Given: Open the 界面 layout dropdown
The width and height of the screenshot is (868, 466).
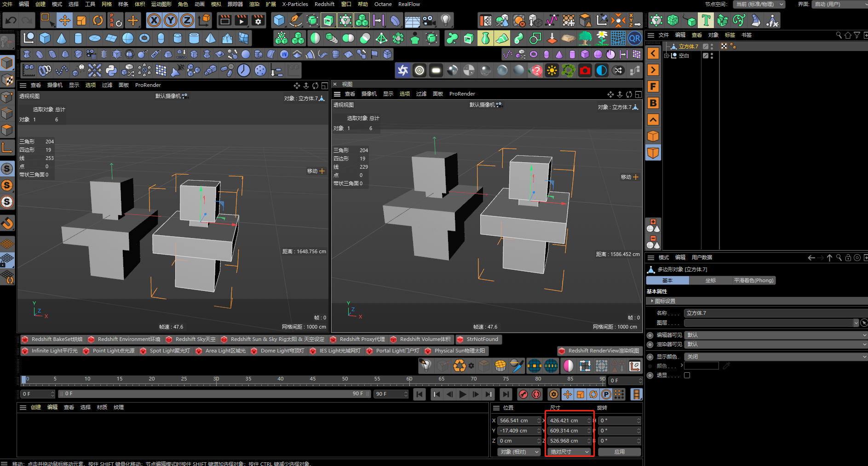Looking at the screenshot, I should click(840, 4).
